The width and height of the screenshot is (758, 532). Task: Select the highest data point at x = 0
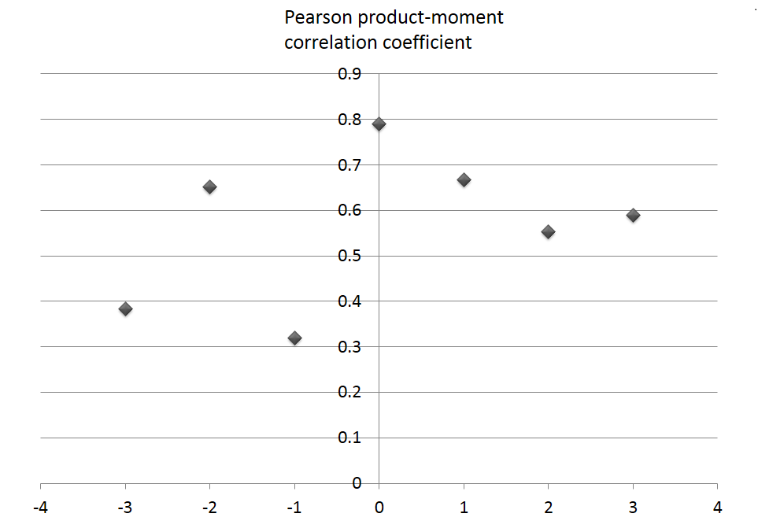(x=379, y=124)
